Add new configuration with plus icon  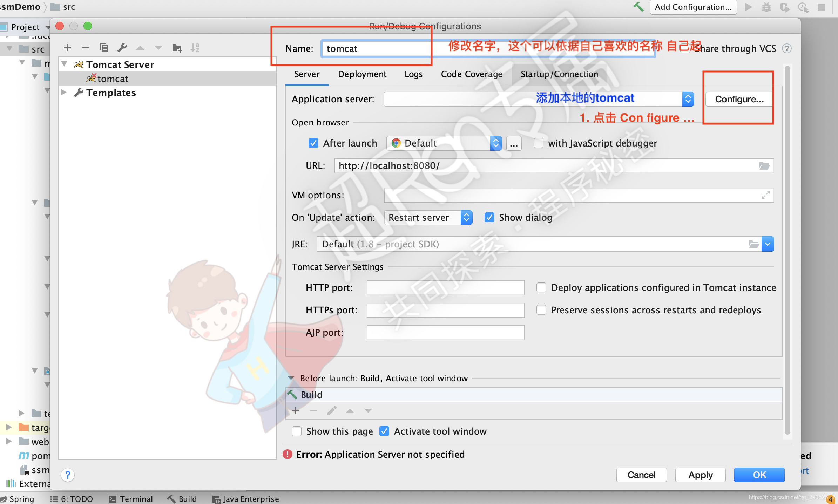(x=67, y=48)
